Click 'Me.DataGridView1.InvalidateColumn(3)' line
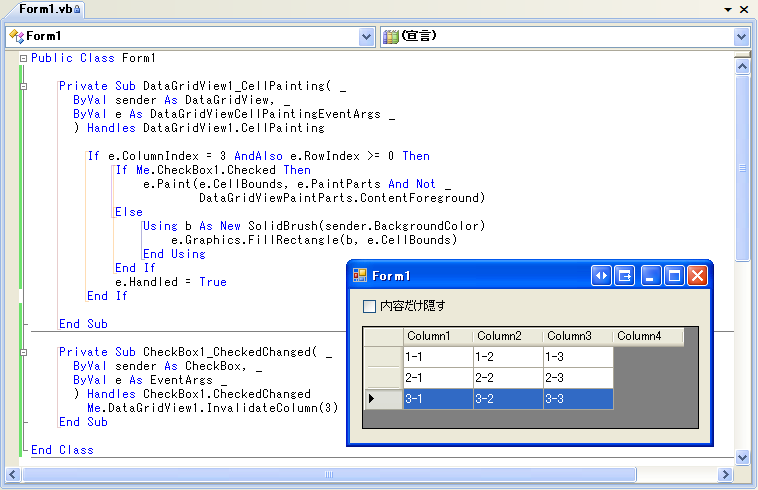This screenshot has width=758, height=490. tap(213, 408)
